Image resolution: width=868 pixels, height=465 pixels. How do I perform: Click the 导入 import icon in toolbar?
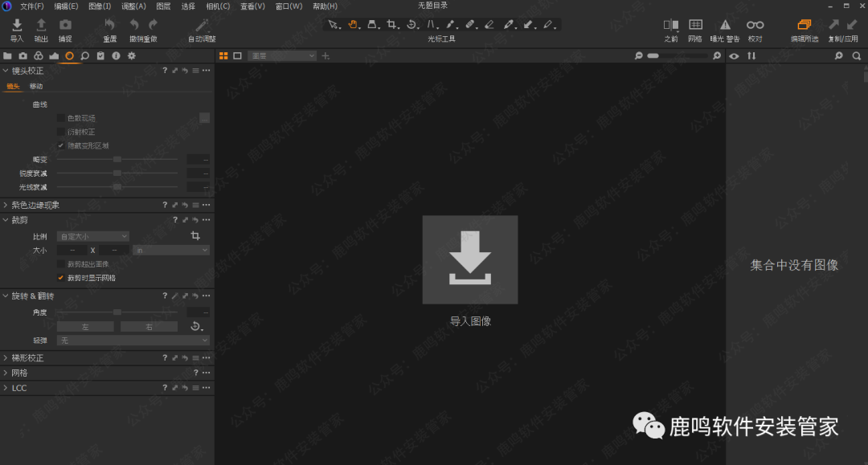[x=17, y=26]
